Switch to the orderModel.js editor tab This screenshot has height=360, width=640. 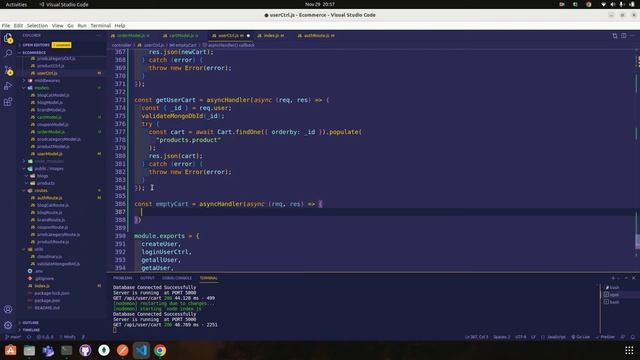pyautogui.click(x=131, y=36)
